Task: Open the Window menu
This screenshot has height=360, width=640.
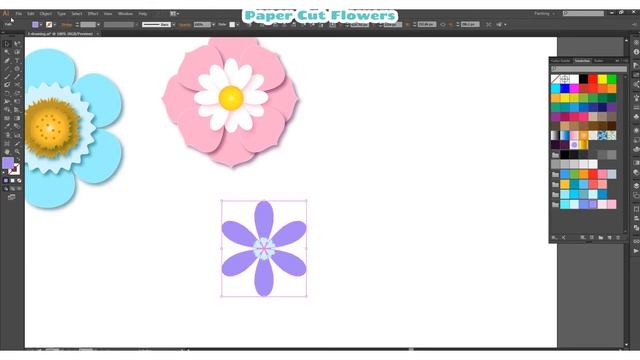Action: [x=125, y=13]
